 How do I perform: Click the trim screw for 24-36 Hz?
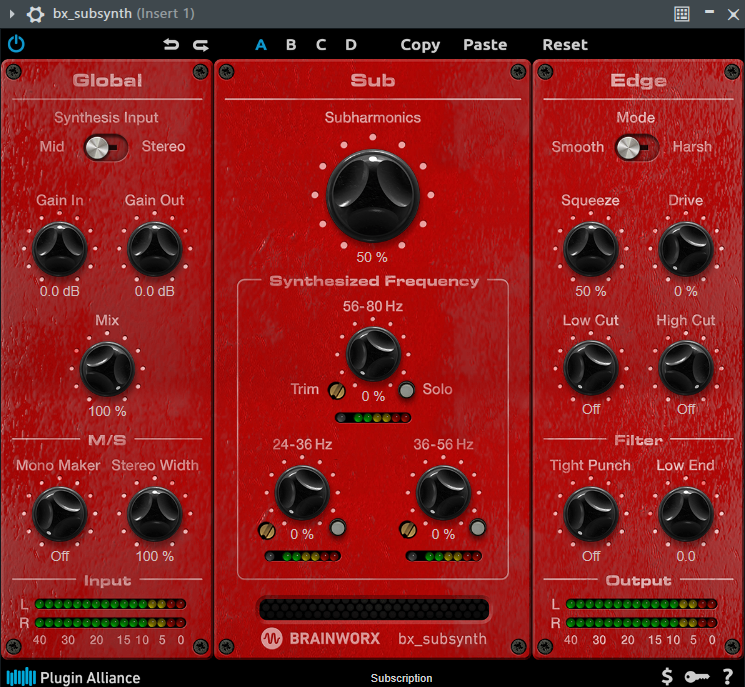(267, 531)
